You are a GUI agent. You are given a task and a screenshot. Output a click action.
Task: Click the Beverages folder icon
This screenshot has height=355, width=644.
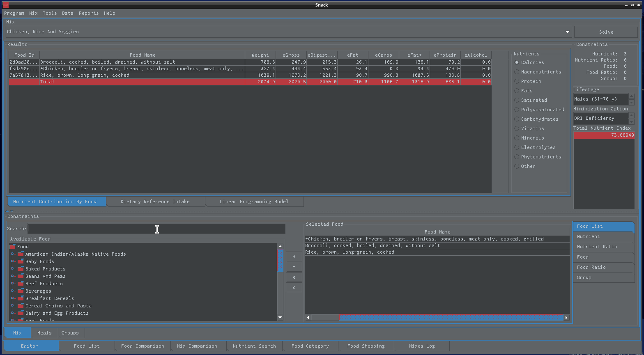(x=21, y=291)
